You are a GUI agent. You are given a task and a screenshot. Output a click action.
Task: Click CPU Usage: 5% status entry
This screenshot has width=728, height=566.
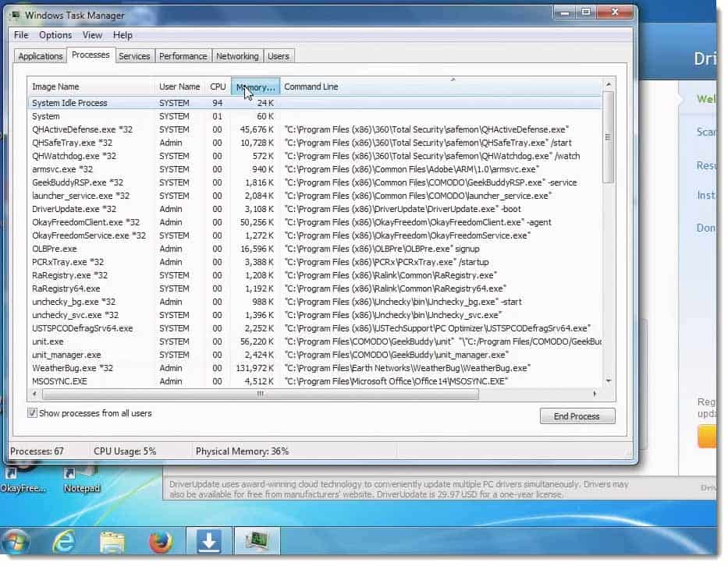pyautogui.click(x=125, y=451)
